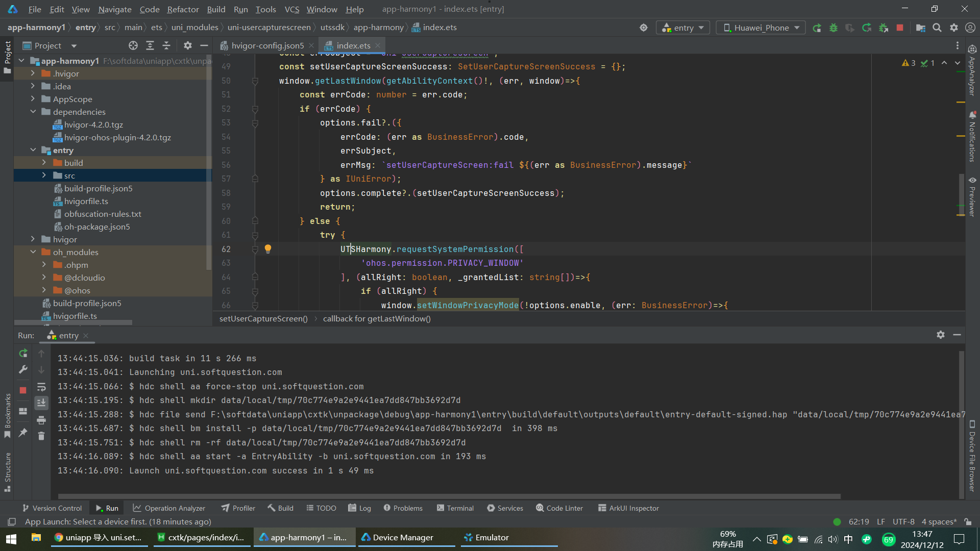Open the Refactor menu
Image resolution: width=980 pixels, height=551 pixels.
point(183,9)
